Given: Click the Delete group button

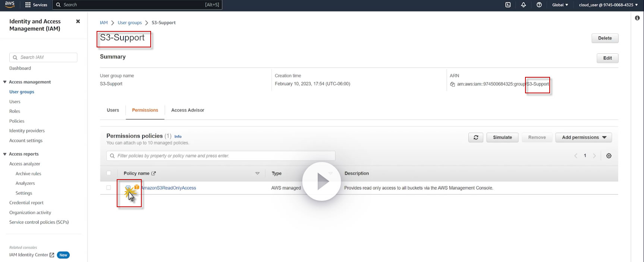Looking at the screenshot, I should [605, 38].
